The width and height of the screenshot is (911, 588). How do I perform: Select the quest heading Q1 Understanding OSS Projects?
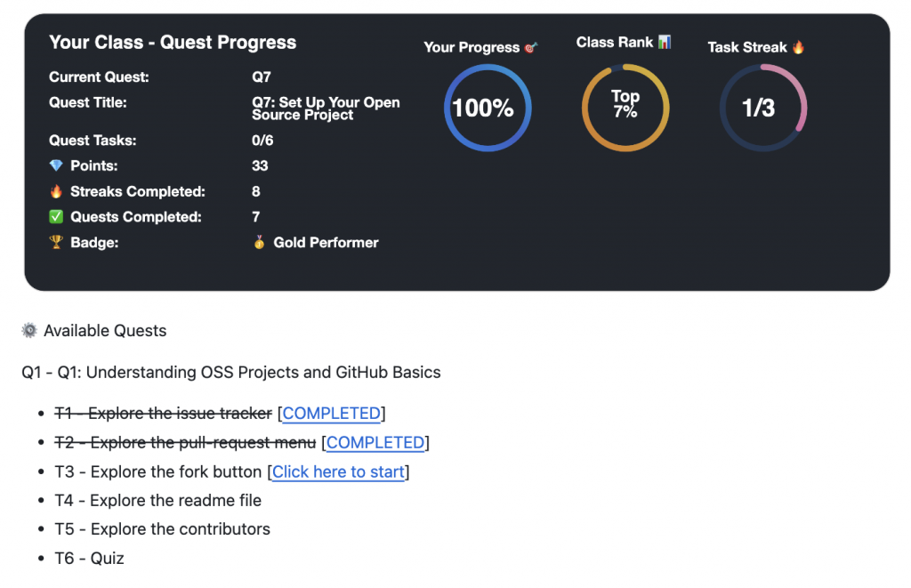pyautogui.click(x=230, y=373)
